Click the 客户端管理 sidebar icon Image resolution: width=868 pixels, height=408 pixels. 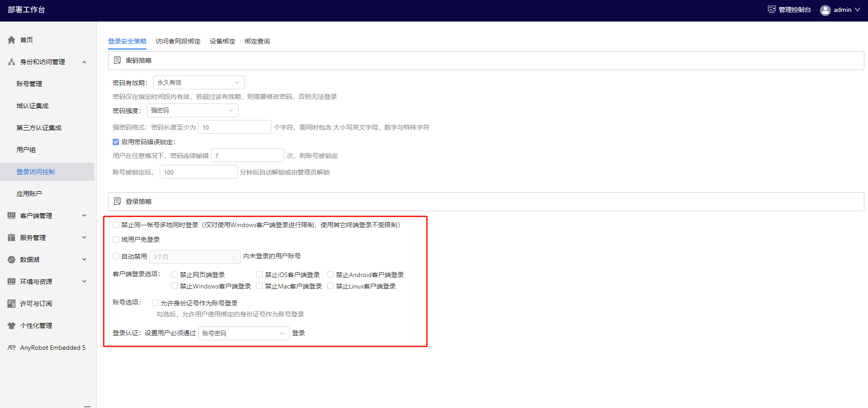pyautogui.click(x=11, y=216)
